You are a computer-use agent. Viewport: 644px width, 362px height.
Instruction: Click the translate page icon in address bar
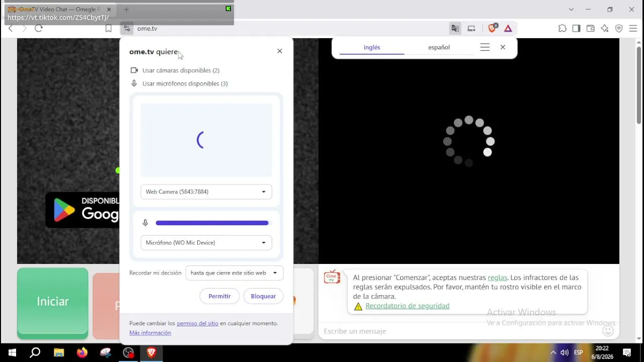[455, 28]
